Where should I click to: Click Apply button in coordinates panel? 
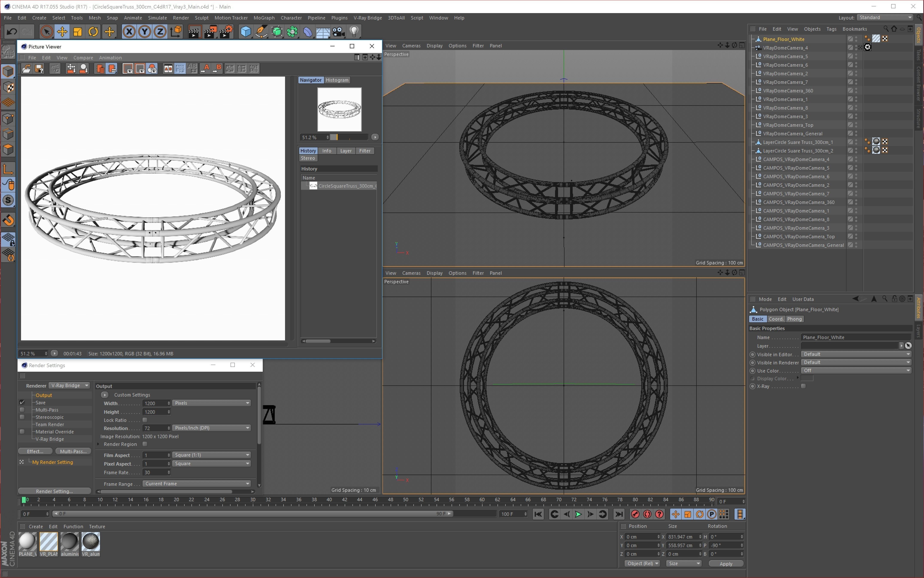726,563
